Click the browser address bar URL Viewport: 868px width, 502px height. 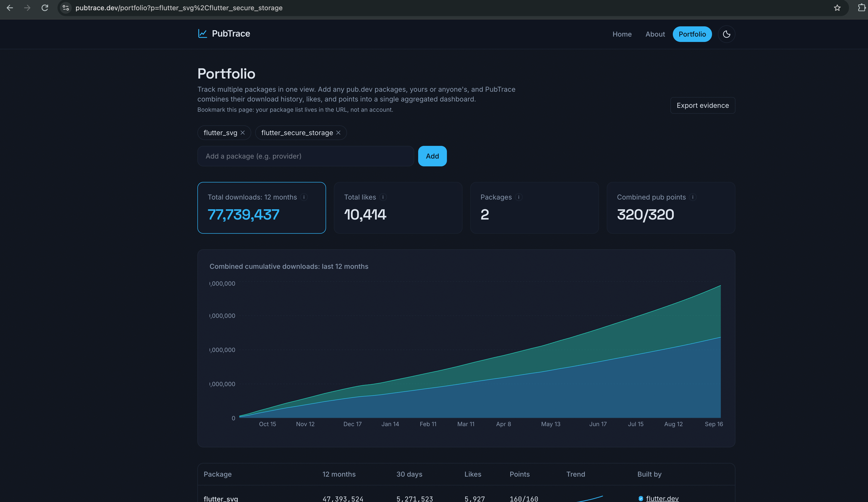tap(179, 8)
